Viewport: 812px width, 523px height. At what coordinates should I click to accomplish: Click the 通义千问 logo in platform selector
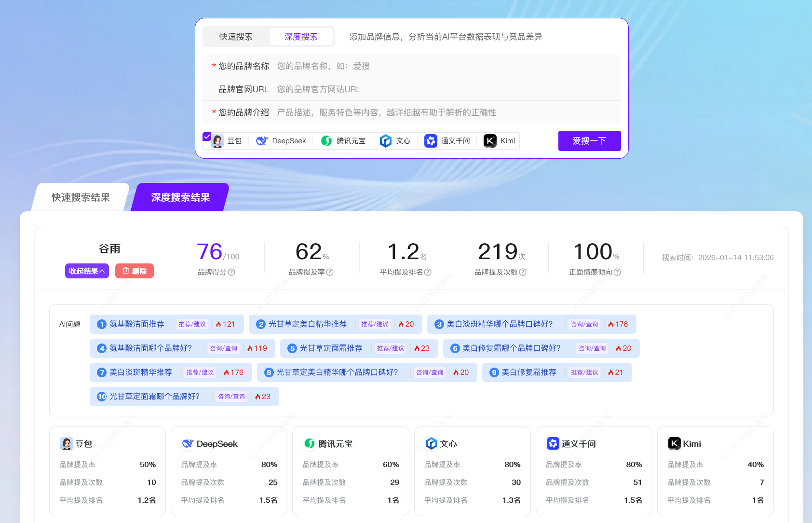[x=431, y=141]
